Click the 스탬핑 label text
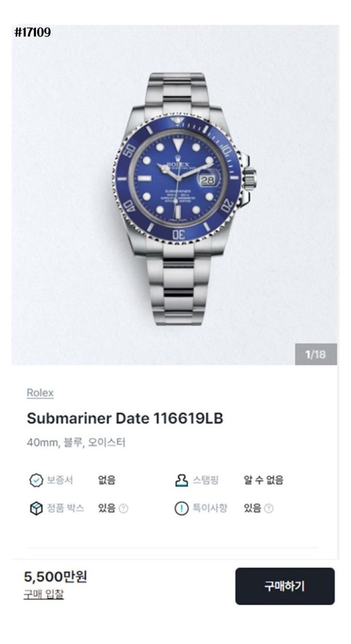351x644 pixels. pos(206,480)
